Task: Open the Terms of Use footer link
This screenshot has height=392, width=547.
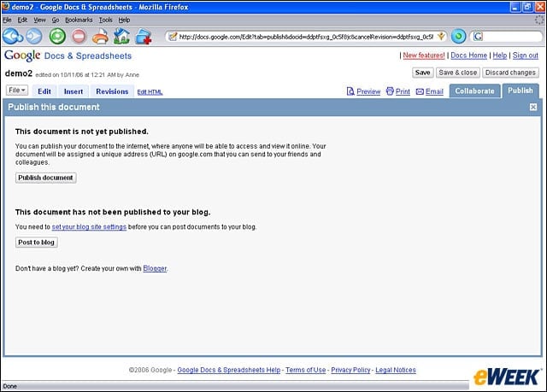Action: click(306, 370)
